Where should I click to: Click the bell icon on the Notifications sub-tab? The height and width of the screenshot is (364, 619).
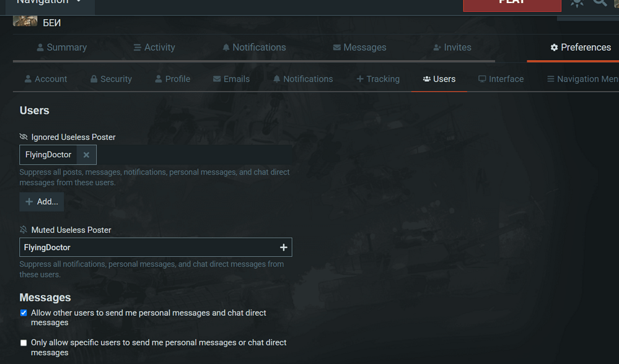[x=276, y=79]
